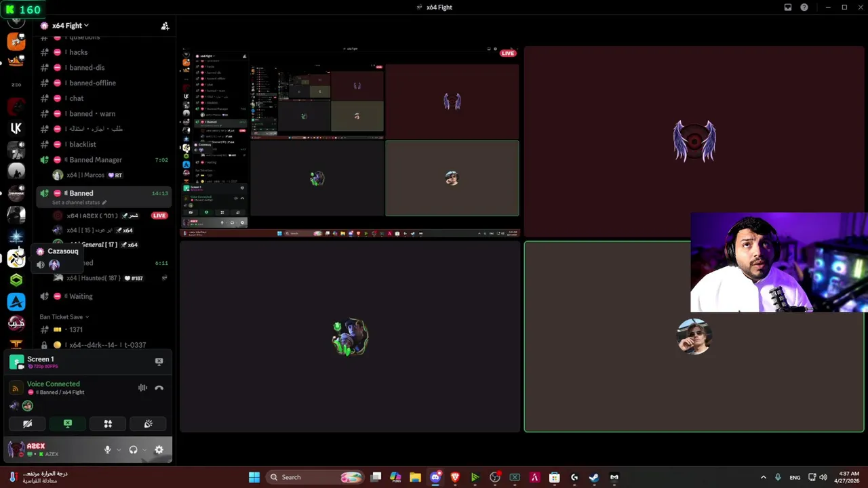
Task: Open Microsoft Store from taskbar
Action: 554,477
